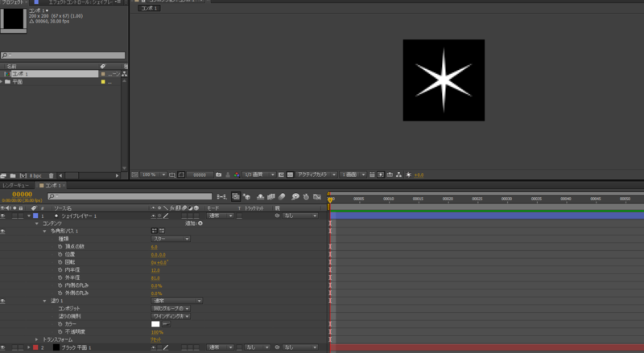Toggle stopwatch for 不透明度 property
This screenshot has width=644, height=353.
click(60, 332)
